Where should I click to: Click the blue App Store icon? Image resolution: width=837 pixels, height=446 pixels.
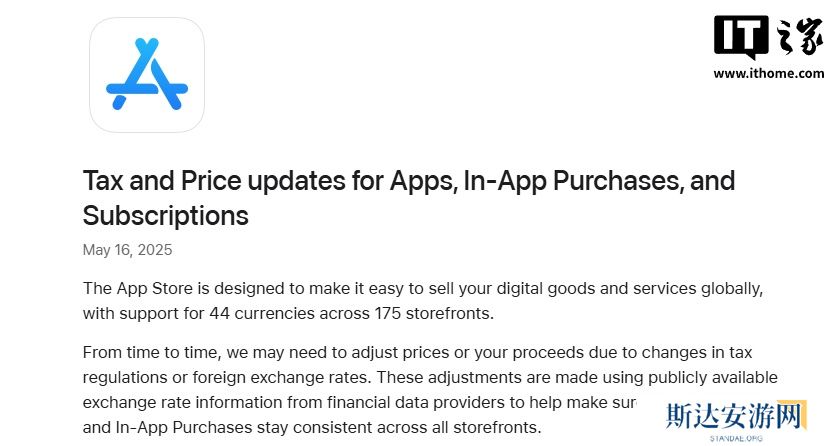point(147,75)
